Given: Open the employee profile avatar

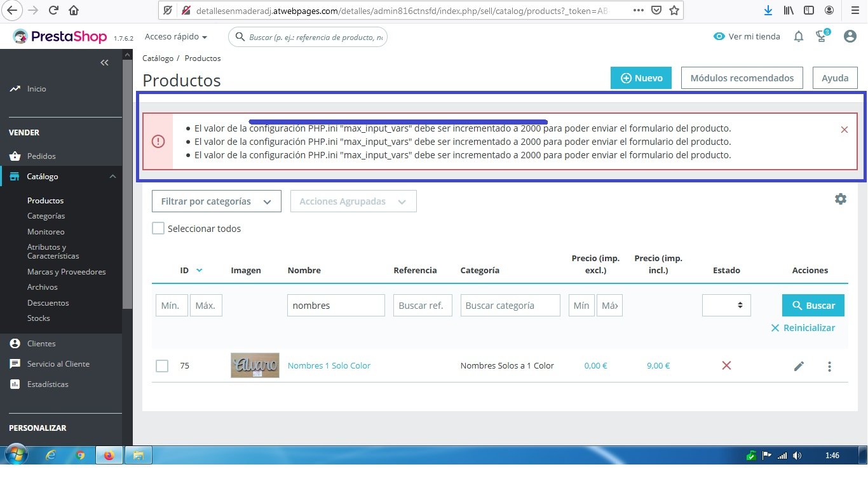Looking at the screenshot, I should point(850,37).
